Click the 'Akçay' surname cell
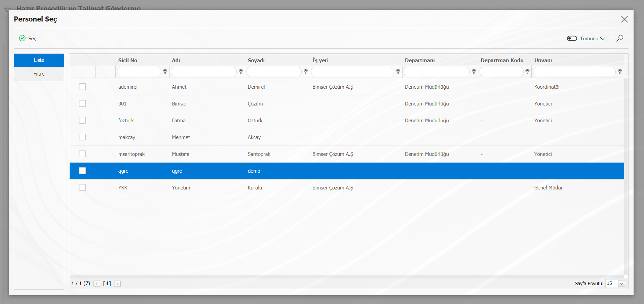644x304 pixels. pyautogui.click(x=254, y=137)
